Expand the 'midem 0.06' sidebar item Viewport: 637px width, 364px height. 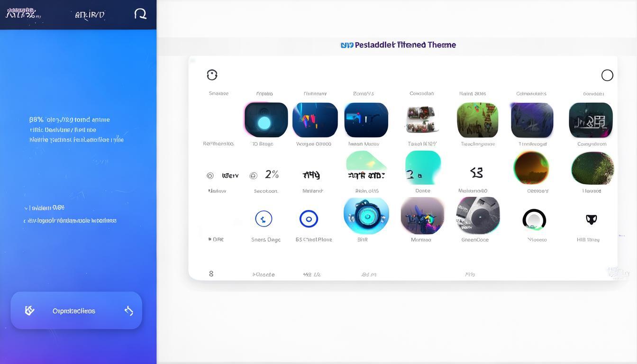click(x=26, y=208)
